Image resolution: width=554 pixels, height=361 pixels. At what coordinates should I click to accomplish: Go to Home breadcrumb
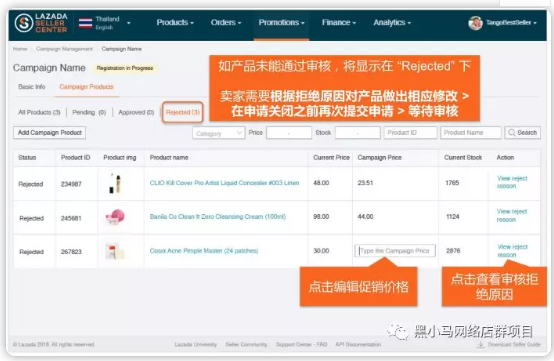click(x=20, y=49)
